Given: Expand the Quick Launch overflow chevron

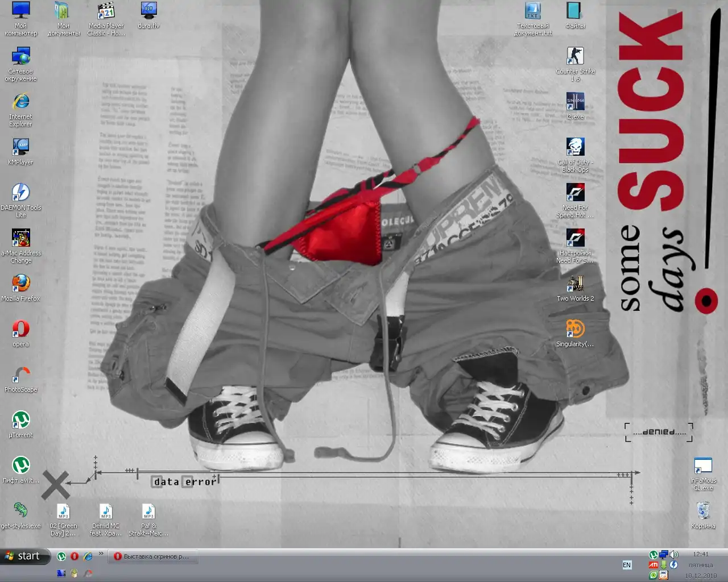Looking at the screenshot, I should point(101,554).
